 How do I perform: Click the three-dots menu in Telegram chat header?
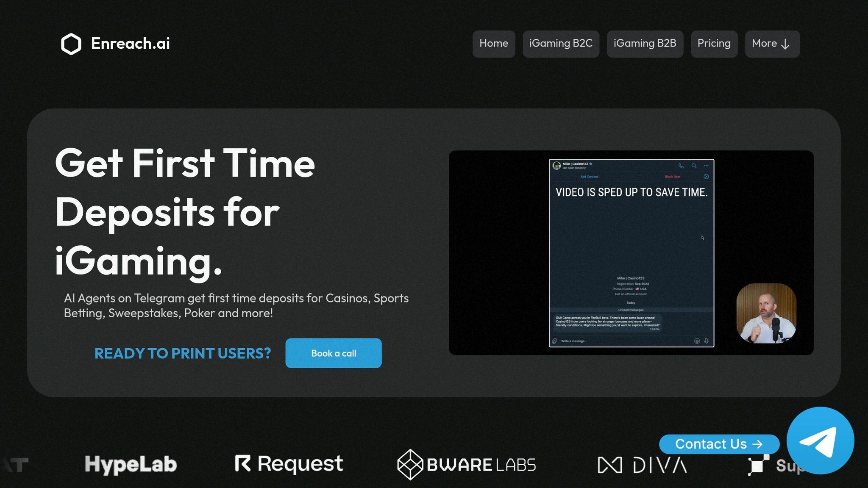706,166
